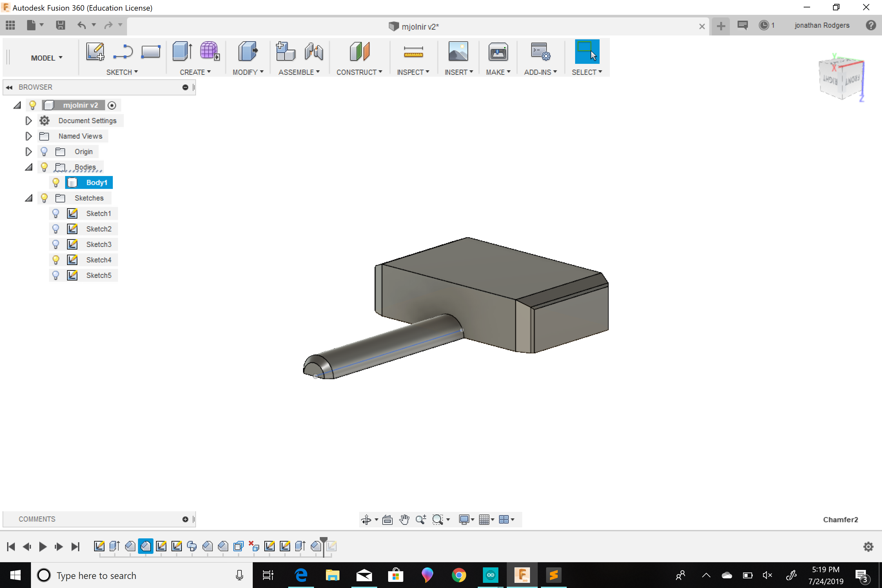
Task: Jump to timeline beginning
Action: [11, 547]
